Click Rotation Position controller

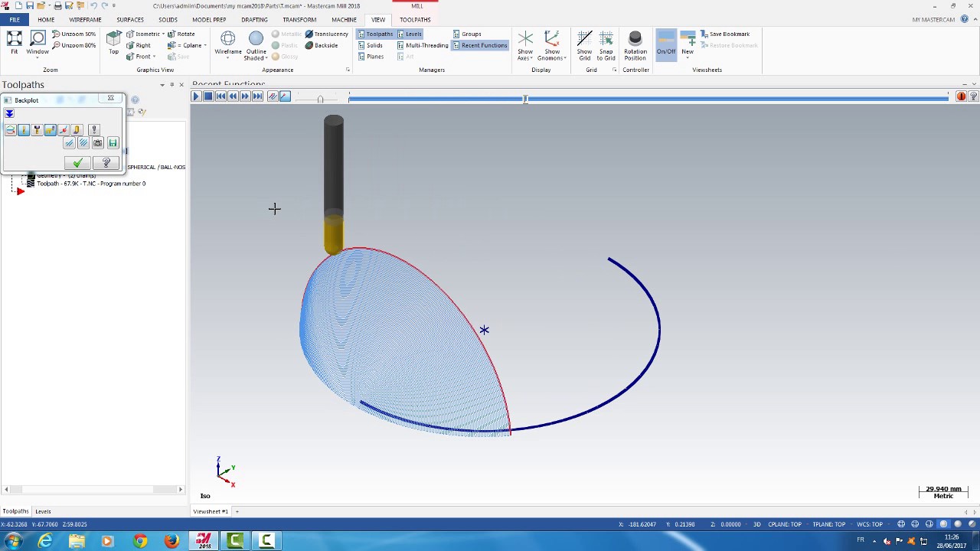635,45
